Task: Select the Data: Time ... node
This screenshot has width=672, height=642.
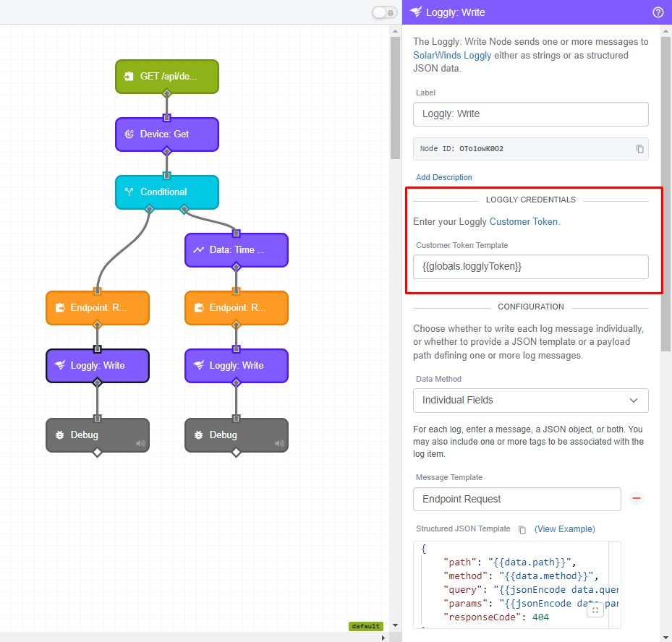Action: pyautogui.click(x=237, y=249)
